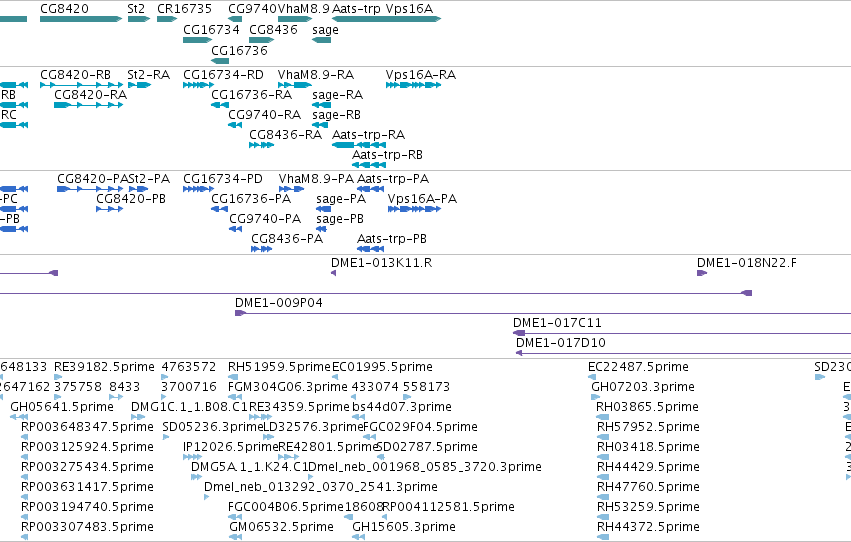Click EST GH07203.3prime
This screenshot has width=851, height=542.
tap(595, 397)
